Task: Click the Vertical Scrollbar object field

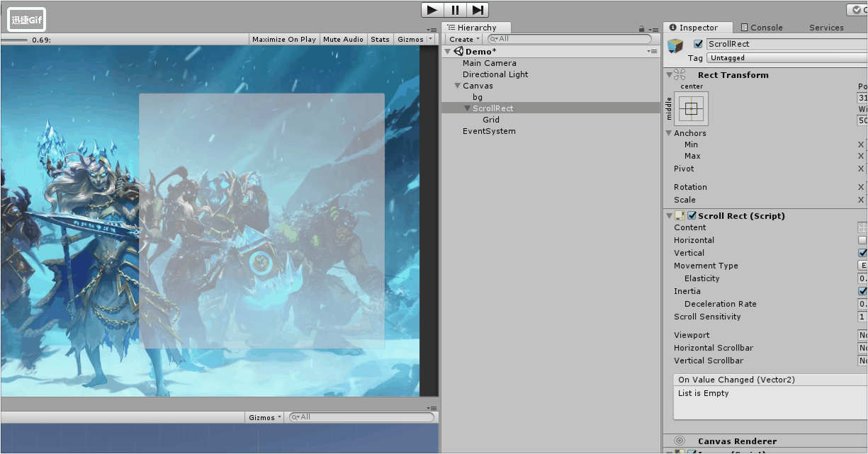Action: point(863,361)
